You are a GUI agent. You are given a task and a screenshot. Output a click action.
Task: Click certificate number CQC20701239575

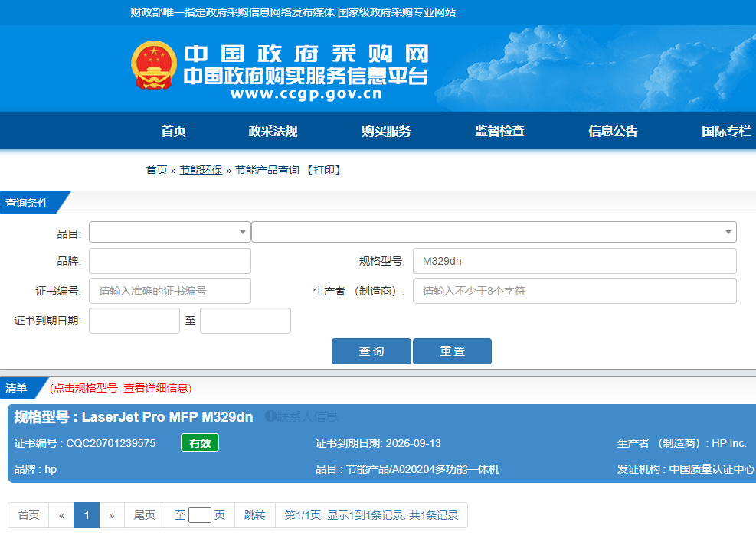pyautogui.click(x=111, y=443)
